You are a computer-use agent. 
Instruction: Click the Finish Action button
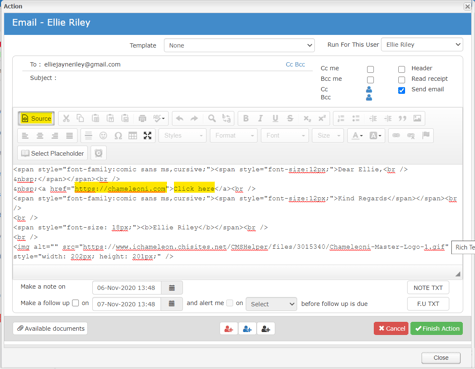click(x=437, y=328)
